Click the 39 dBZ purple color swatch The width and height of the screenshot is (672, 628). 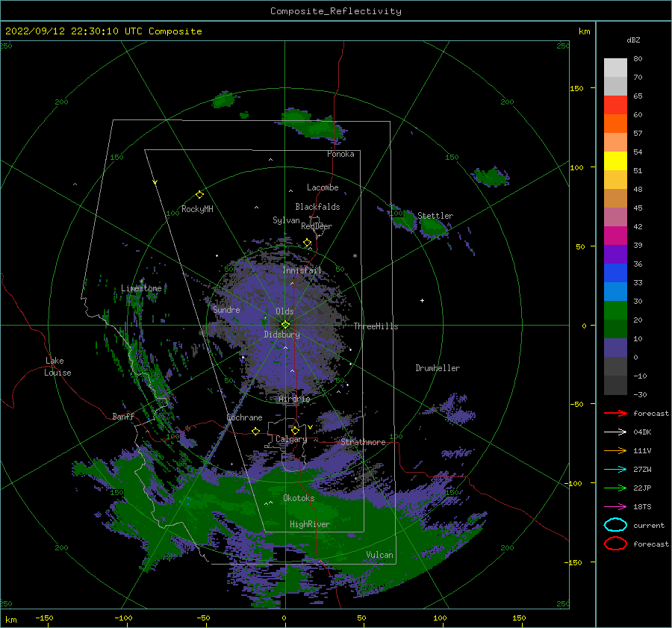615,254
